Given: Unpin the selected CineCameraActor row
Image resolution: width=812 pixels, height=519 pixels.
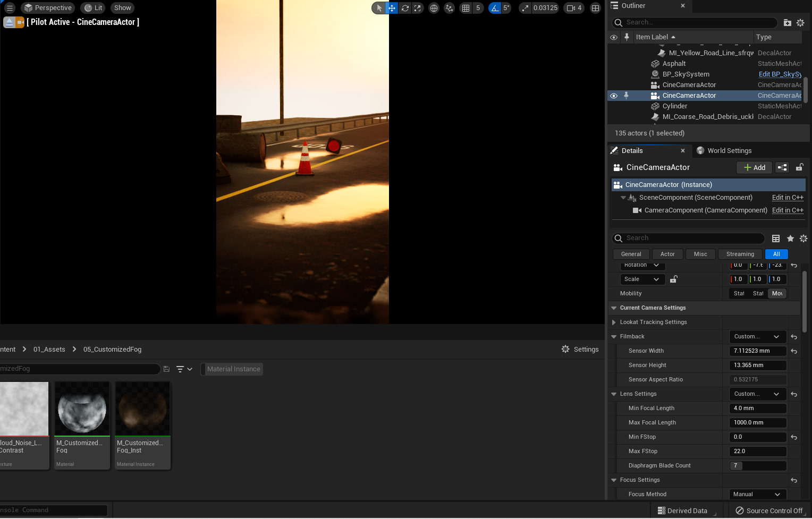Looking at the screenshot, I should tap(626, 96).
